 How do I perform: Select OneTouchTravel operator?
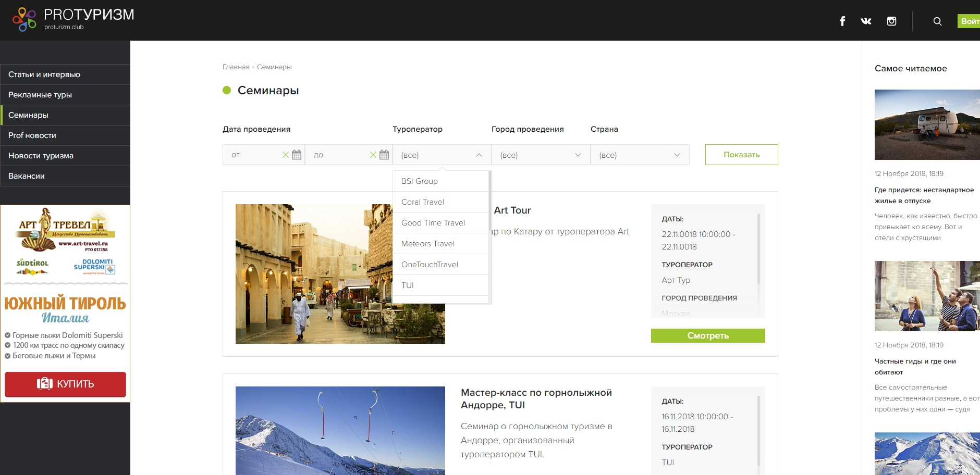tap(440, 265)
